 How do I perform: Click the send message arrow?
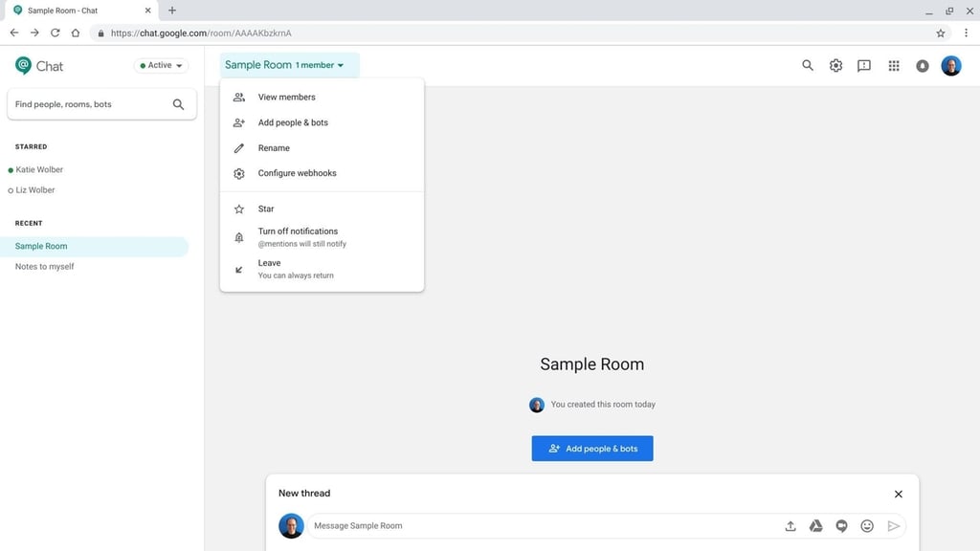pyautogui.click(x=894, y=526)
